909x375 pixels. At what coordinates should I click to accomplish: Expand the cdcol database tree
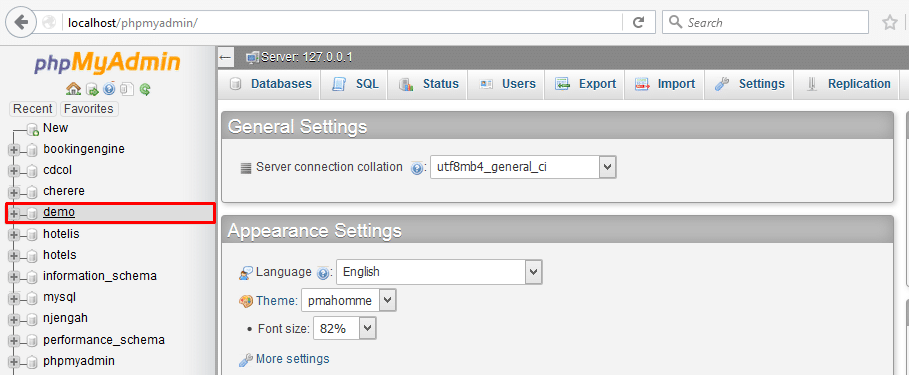14,171
